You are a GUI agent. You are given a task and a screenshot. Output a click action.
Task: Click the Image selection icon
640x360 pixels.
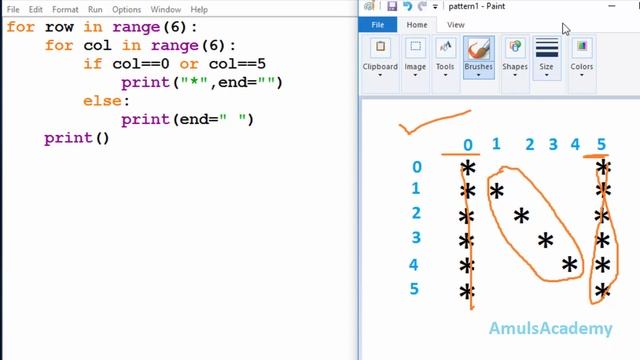415,48
